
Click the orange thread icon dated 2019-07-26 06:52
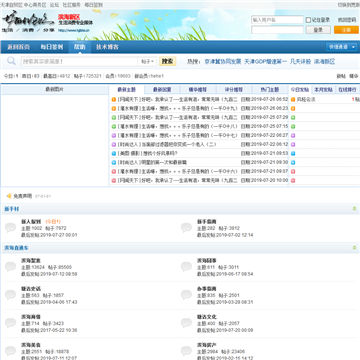[x=114, y=100]
